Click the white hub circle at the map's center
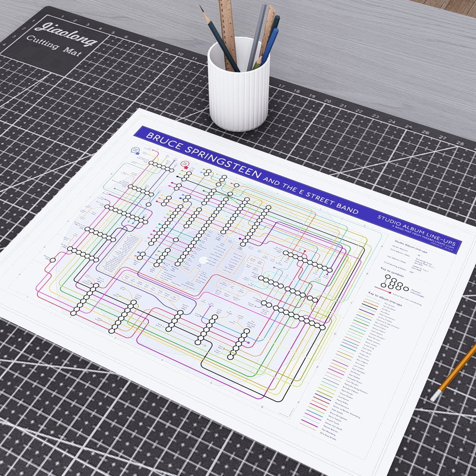 pyautogui.click(x=203, y=260)
